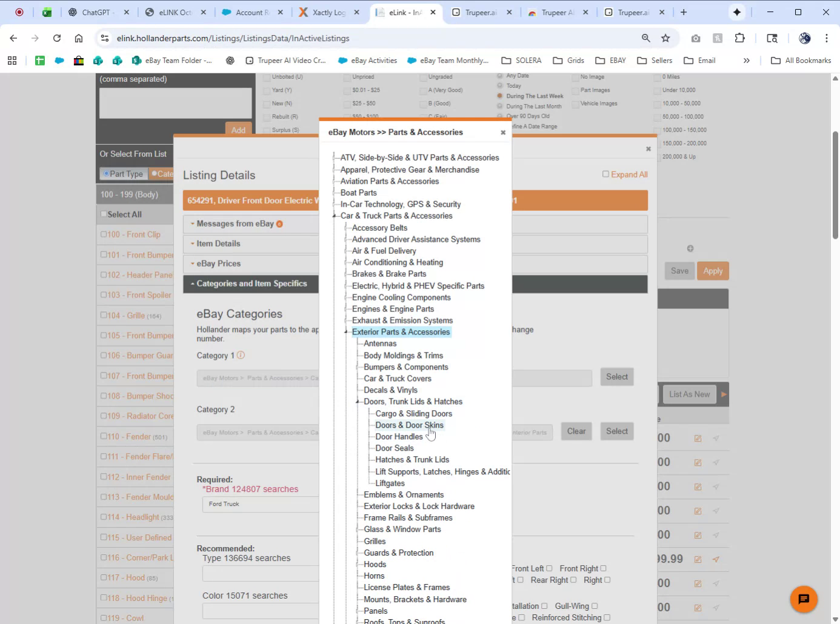
Task: Click the camera icon in the toolbar
Action: click(696, 38)
